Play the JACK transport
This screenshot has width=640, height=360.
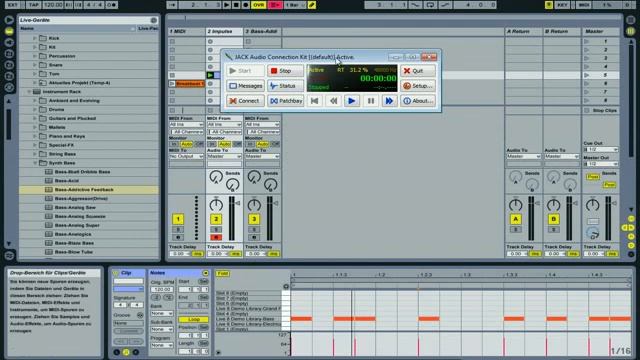click(351, 101)
